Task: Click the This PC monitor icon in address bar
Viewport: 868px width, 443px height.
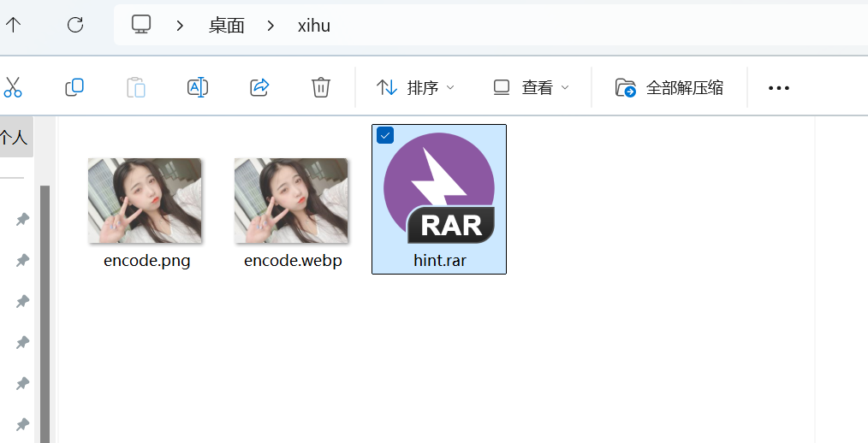Action: [x=141, y=25]
